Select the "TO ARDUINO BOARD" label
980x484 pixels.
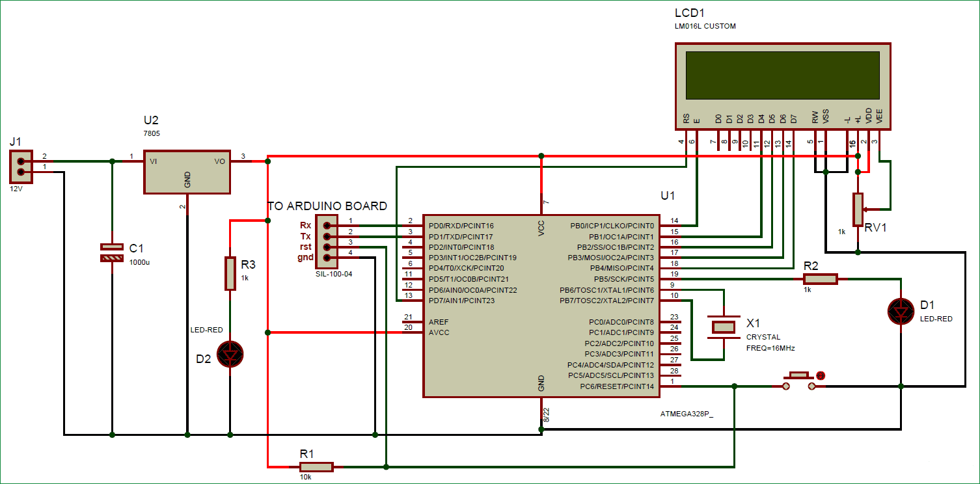pyautogui.click(x=327, y=206)
